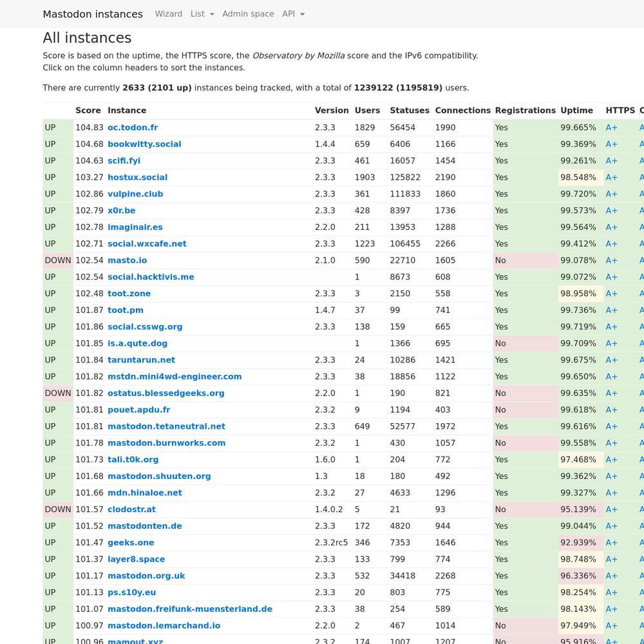This screenshot has width=644, height=644.
Task: Sort table by HTTPS header
Action: tap(620, 111)
